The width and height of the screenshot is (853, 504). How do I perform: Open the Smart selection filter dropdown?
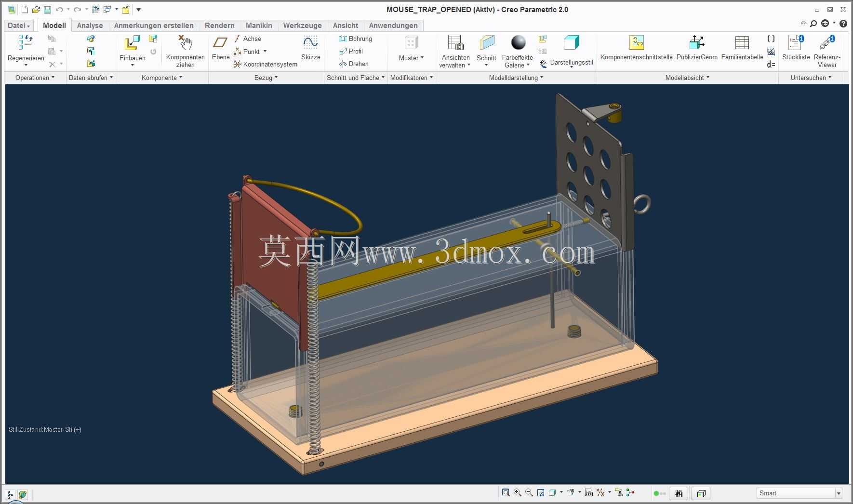click(x=839, y=493)
